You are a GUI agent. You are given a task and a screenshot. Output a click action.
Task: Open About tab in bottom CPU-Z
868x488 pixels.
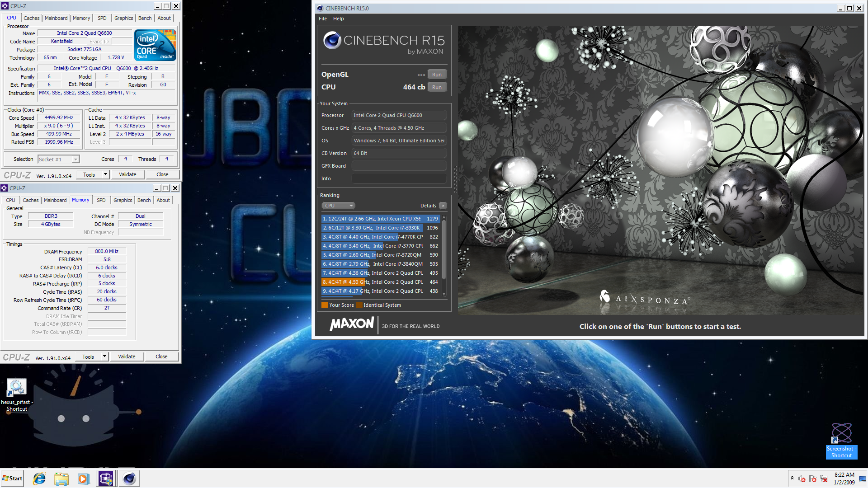[x=163, y=200]
